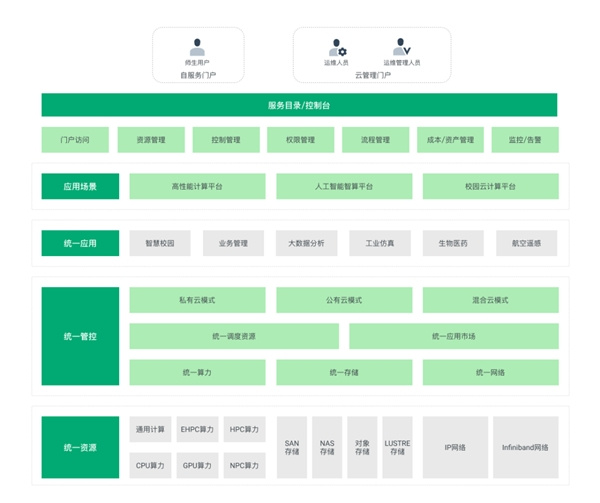Click the 运维管理人员 checkmark-person icon

point(402,47)
